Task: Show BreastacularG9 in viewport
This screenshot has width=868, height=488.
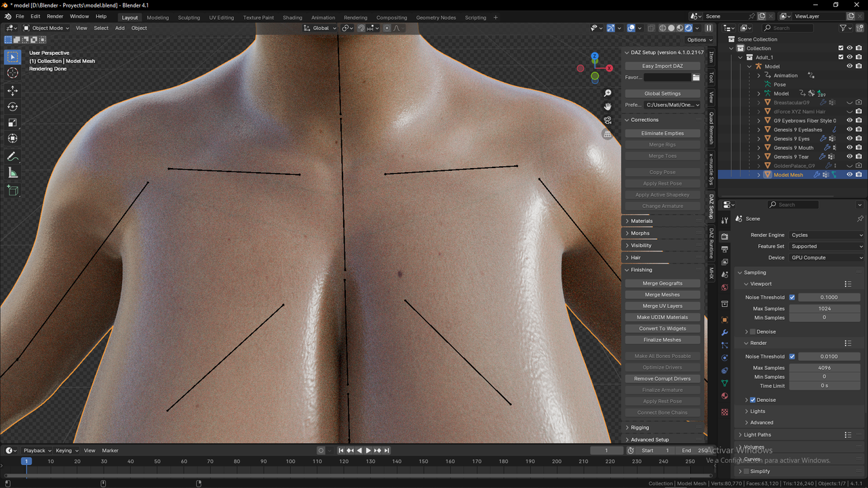Action: 849,102
